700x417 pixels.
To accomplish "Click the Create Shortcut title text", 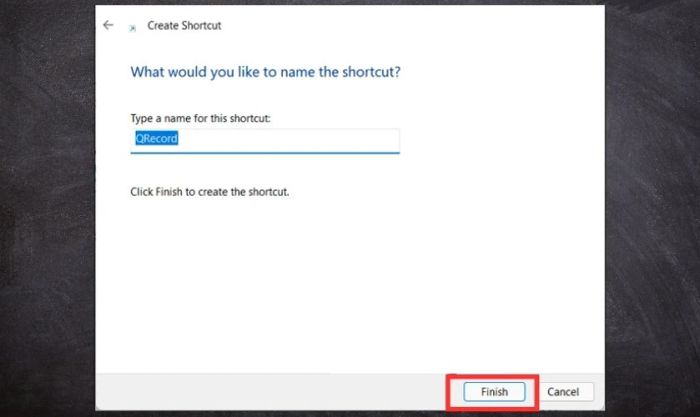I will pyautogui.click(x=184, y=25).
